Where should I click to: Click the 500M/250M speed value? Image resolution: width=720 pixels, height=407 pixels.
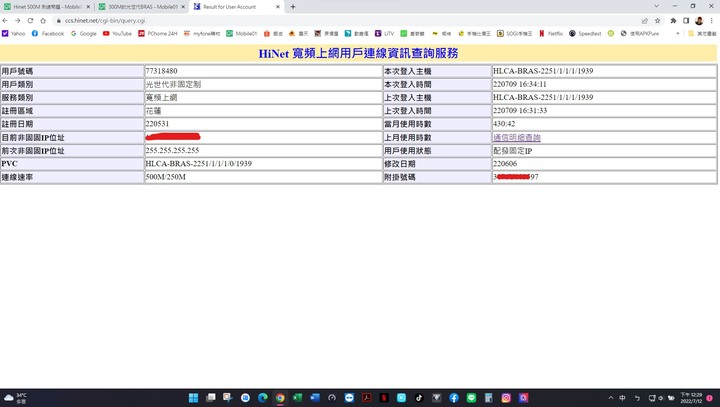click(x=166, y=177)
